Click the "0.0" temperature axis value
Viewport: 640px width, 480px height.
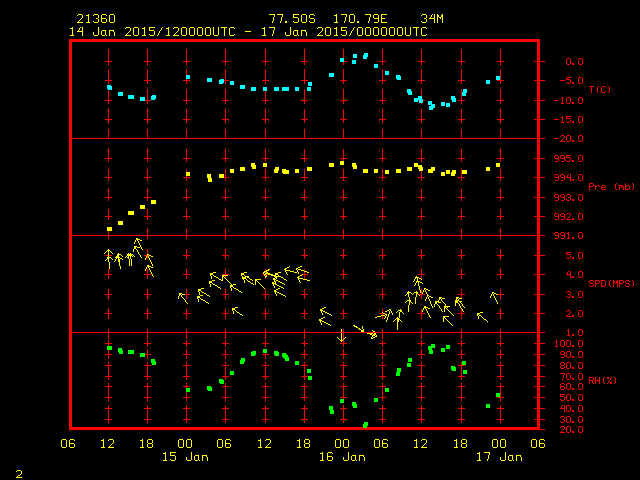[574, 62]
